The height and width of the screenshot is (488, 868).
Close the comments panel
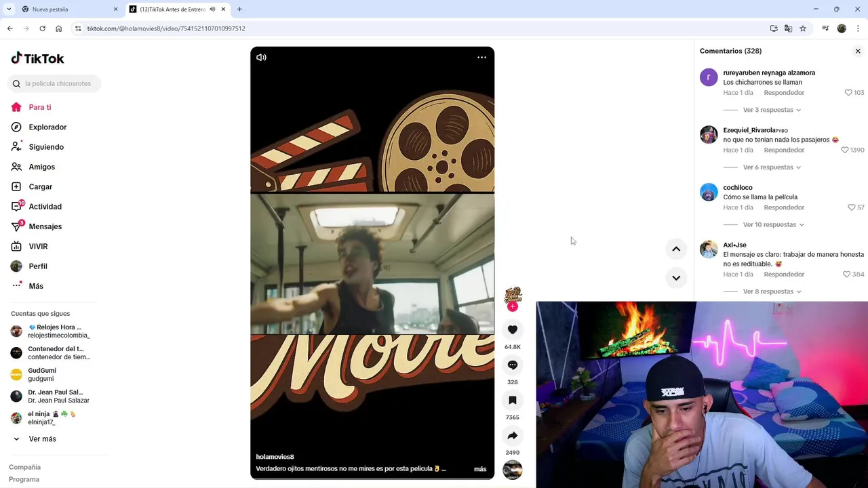click(858, 51)
